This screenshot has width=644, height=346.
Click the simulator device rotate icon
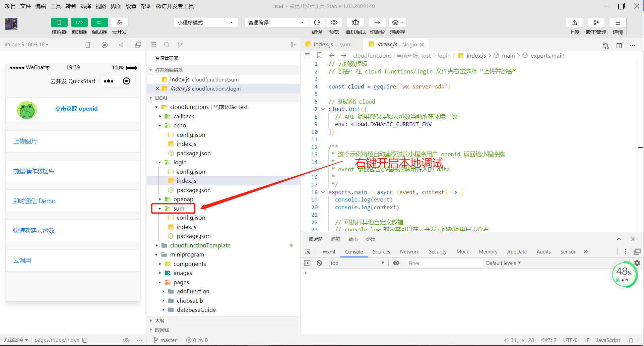coord(88,45)
